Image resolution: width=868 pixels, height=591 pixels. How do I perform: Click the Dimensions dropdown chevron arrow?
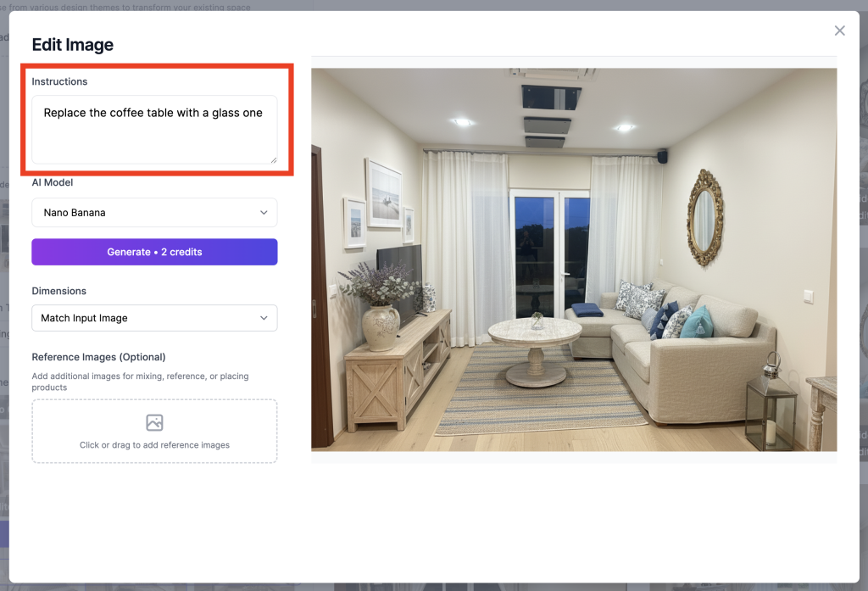click(264, 318)
